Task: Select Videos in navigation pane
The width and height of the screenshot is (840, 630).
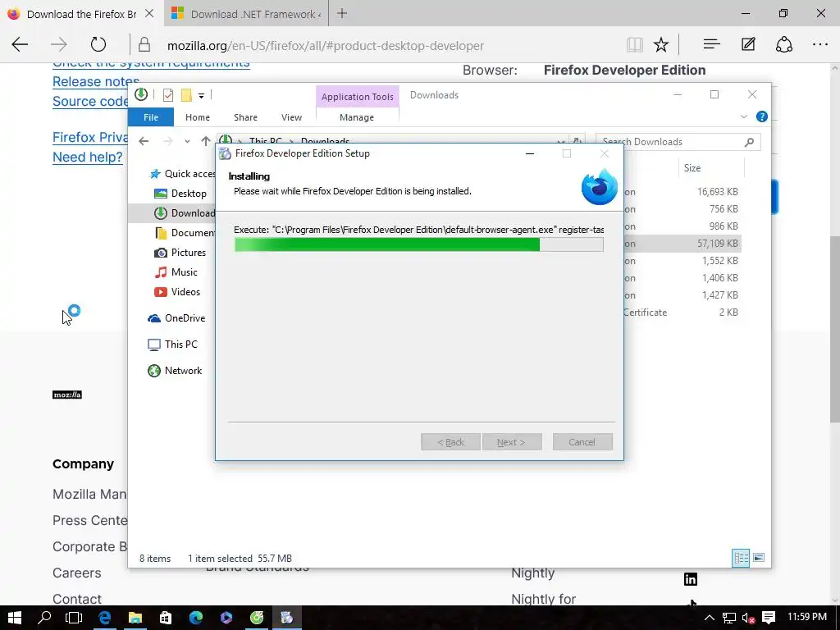Action: pyautogui.click(x=177, y=292)
